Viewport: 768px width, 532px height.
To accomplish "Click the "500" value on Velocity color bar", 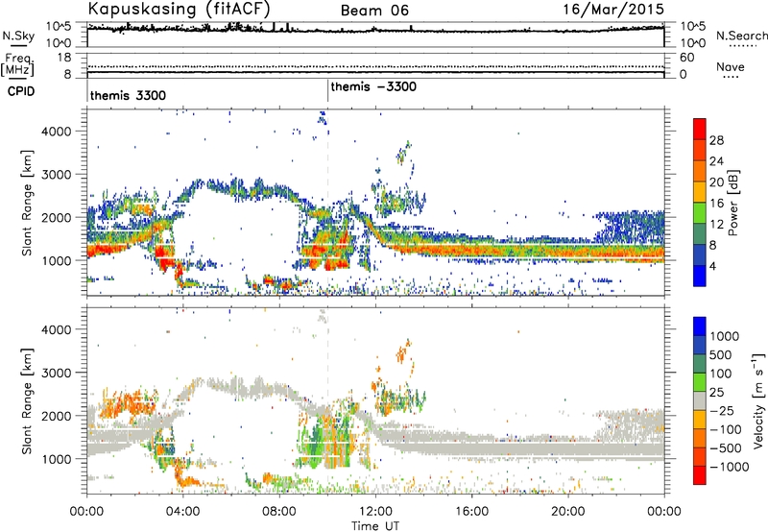I will (721, 355).
